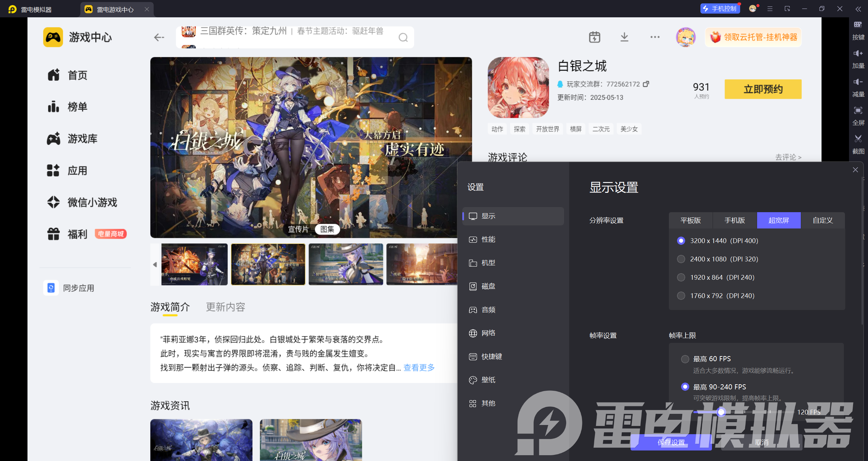
Task: Open 机型 settings category
Action: click(513, 263)
